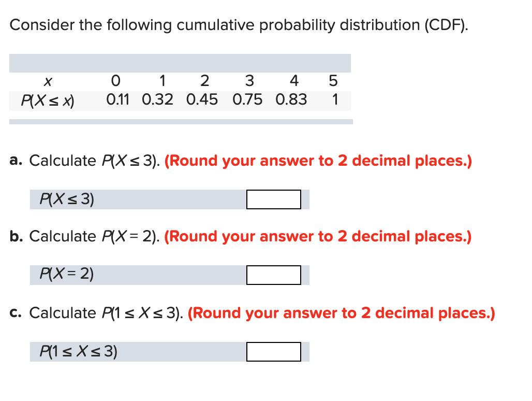
Task: Select the table cell showing 0.75
Action: click(248, 99)
